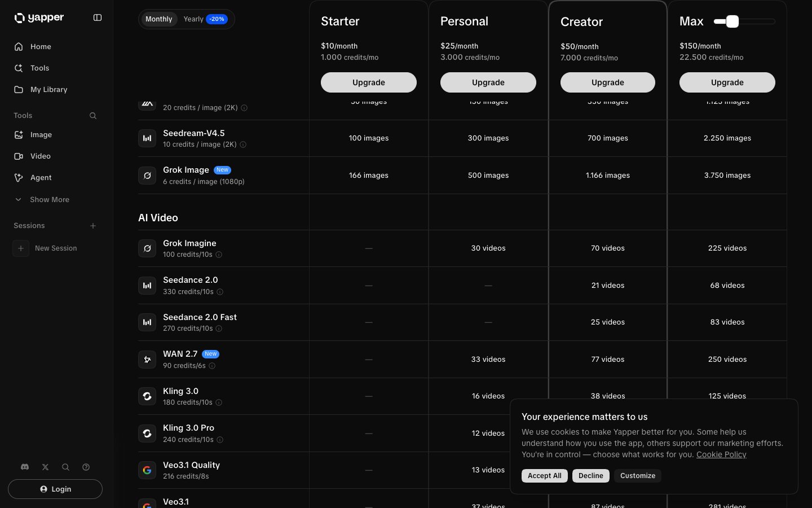Open the Video tool page
Image resolution: width=812 pixels, height=508 pixels.
(x=40, y=156)
